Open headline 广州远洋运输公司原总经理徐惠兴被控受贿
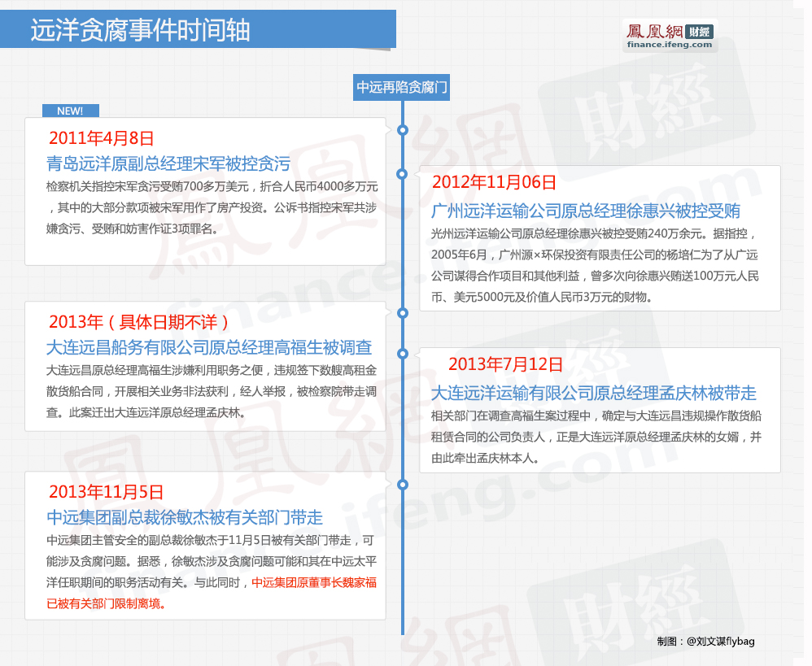The image size is (812, 666). [586, 211]
